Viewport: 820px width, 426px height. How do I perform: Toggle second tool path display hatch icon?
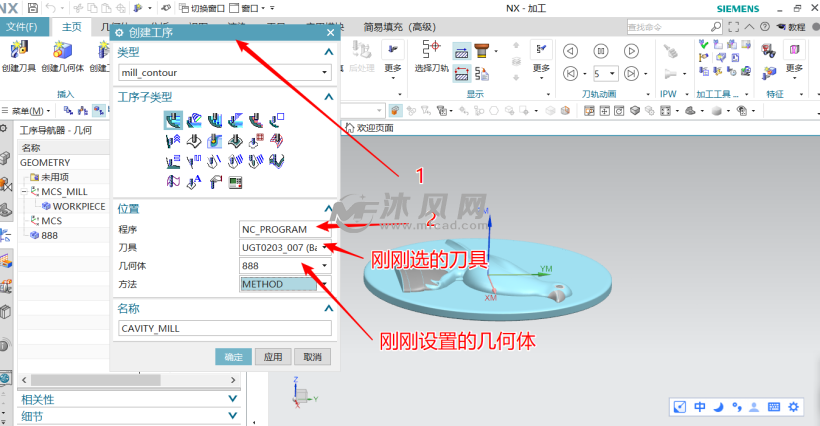pos(461,74)
